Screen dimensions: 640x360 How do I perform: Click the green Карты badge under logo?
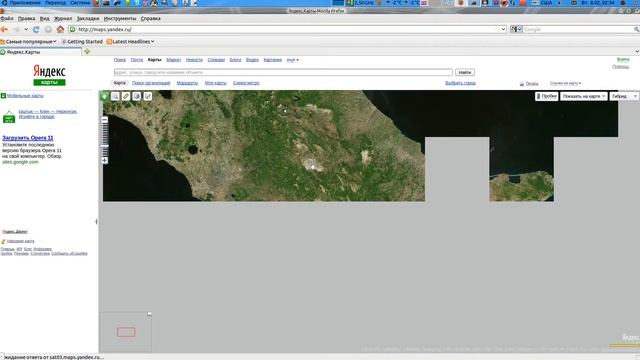coord(49,82)
